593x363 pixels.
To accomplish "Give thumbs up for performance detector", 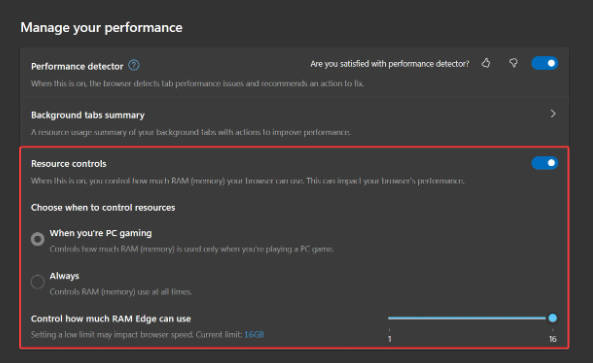I will click(486, 63).
